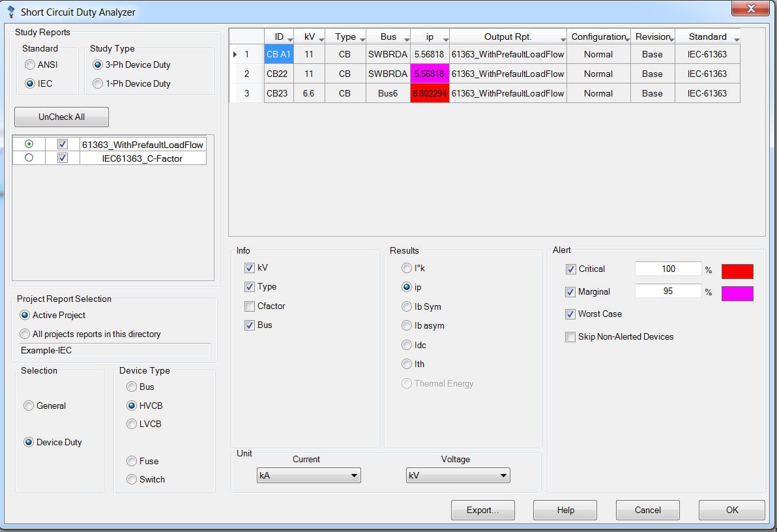This screenshot has height=532, width=777.
Task: Select LVCB as device type
Action: [132, 424]
